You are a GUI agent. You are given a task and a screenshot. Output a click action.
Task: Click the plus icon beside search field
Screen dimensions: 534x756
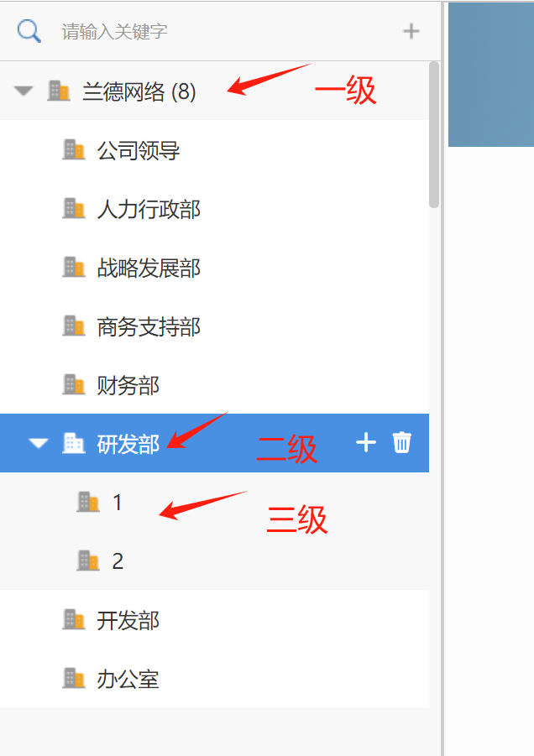tap(411, 31)
